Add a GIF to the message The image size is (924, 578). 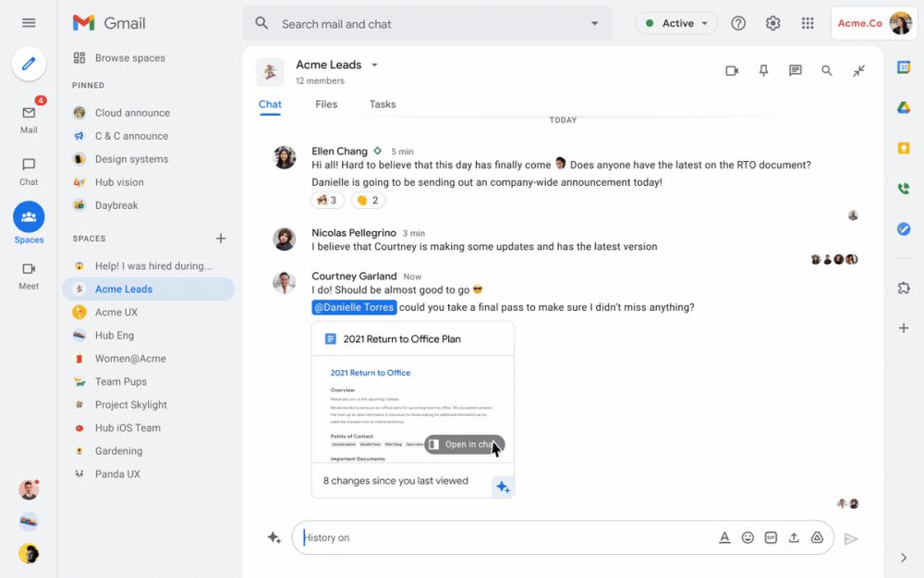click(x=771, y=537)
